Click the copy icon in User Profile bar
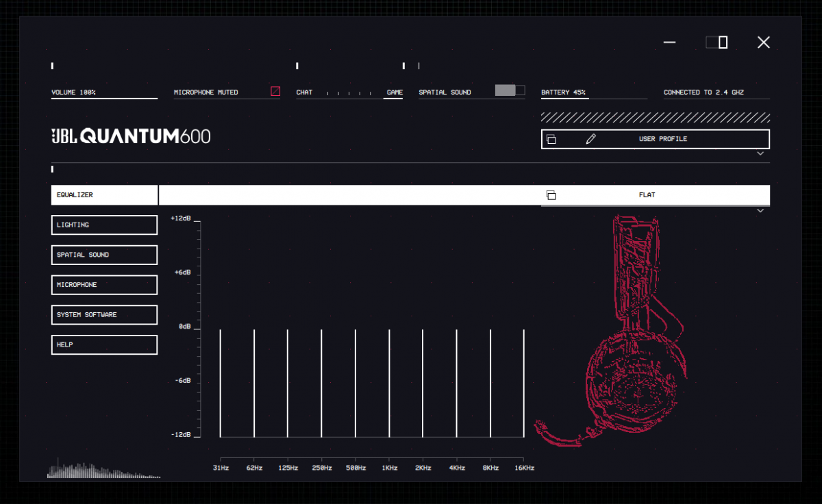This screenshot has height=504, width=822. 551,139
